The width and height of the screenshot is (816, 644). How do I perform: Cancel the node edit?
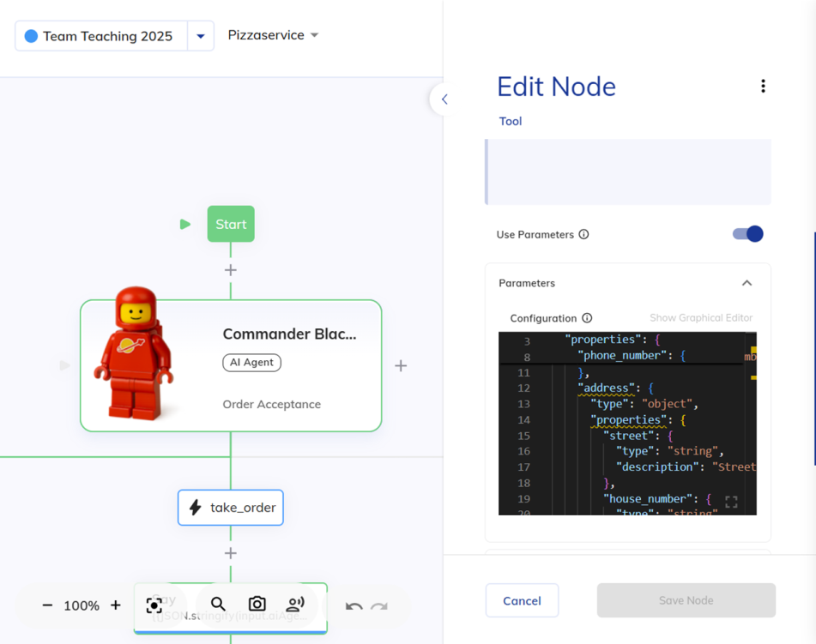[522, 600]
